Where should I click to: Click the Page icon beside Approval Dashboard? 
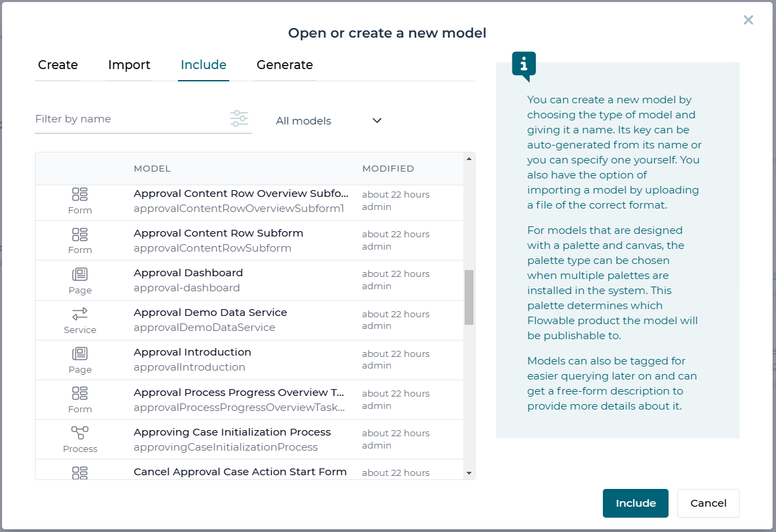(x=80, y=274)
